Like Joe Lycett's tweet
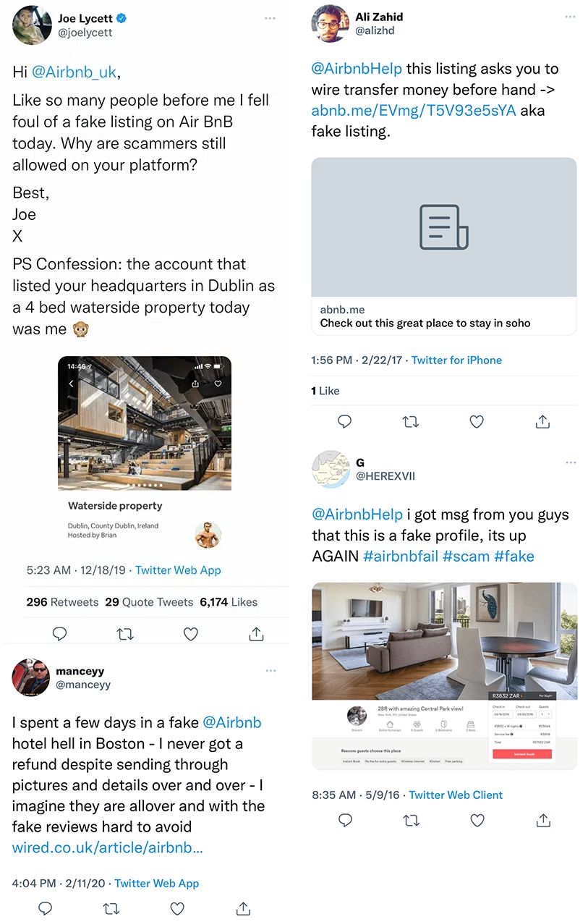The height and width of the screenshot is (922, 588). click(x=190, y=634)
